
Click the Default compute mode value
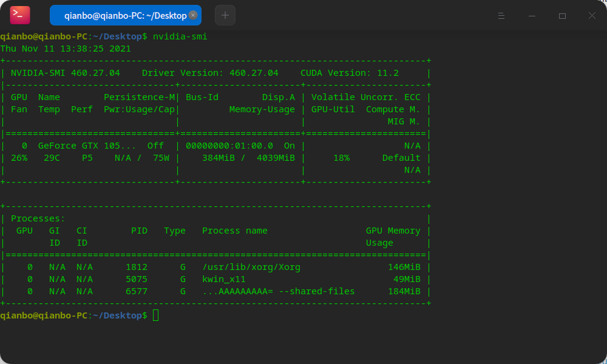pyautogui.click(x=401, y=158)
